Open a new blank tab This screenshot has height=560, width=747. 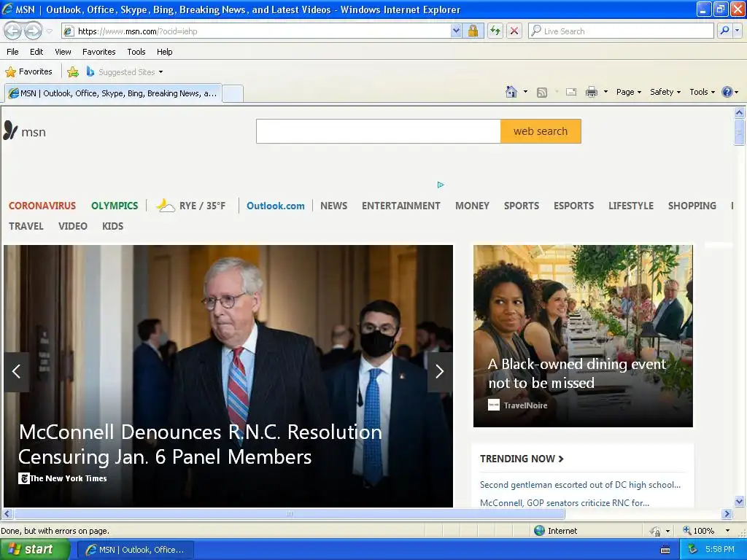point(233,93)
